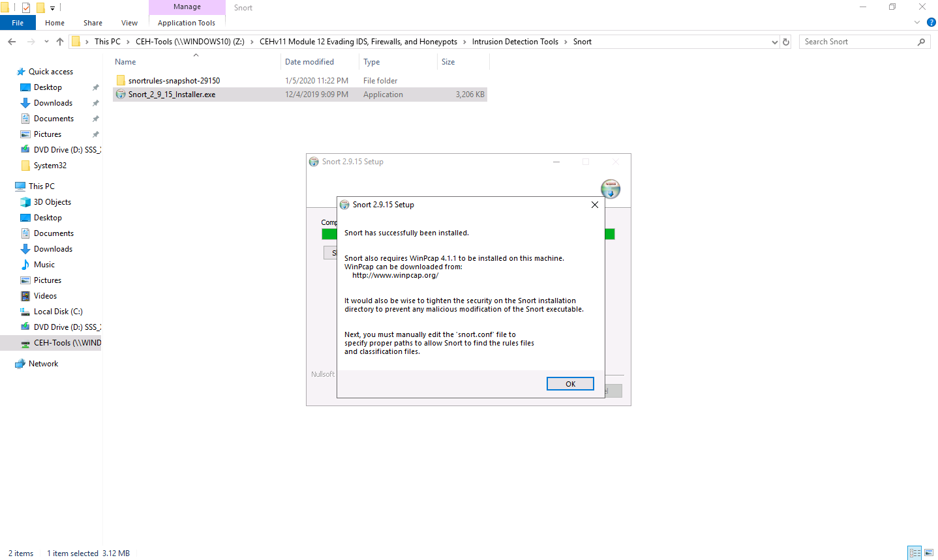Refresh the Snort folder view
938x560 pixels.
point(786,42)
